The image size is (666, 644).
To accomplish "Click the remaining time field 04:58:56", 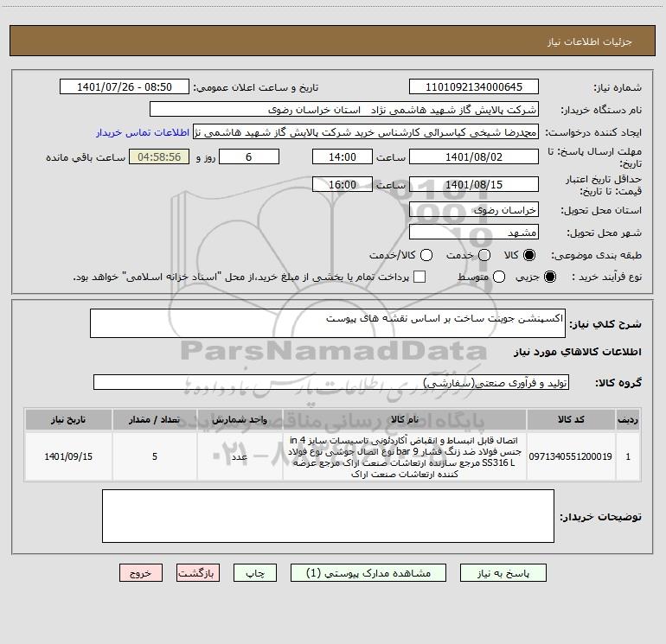I will point(159,156).
